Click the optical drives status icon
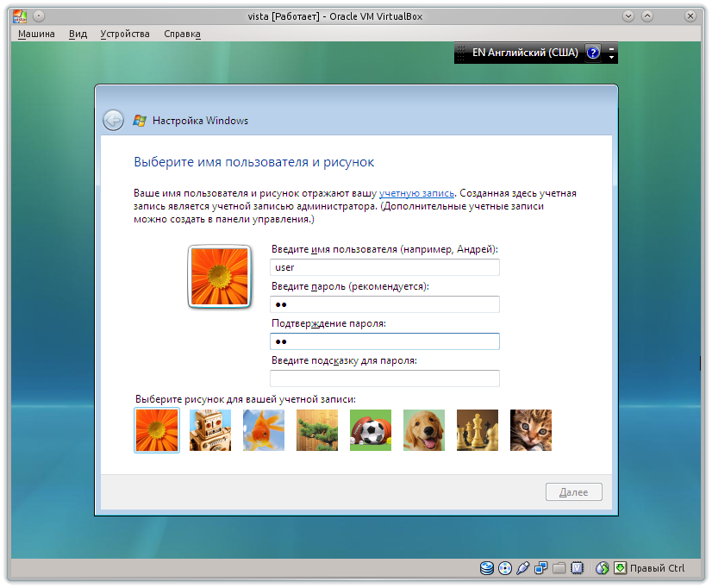Viewport: 712px width, 588px height. [505, 568]
